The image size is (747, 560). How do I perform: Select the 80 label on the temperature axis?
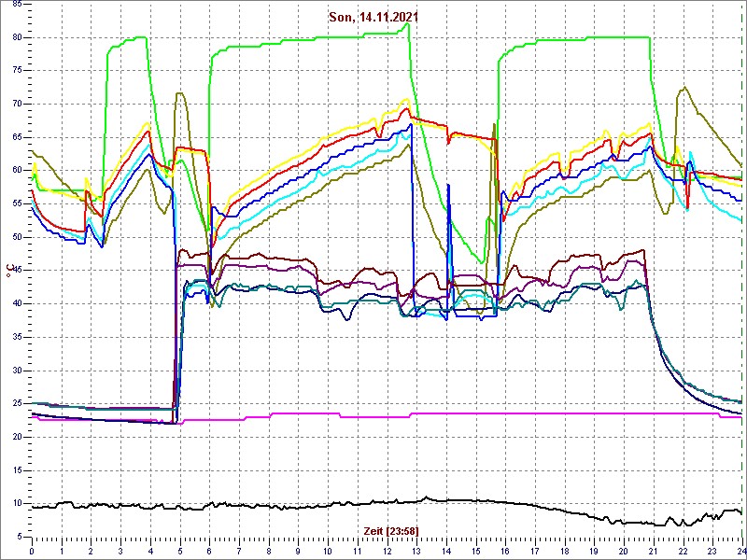(x=15, y=37)
